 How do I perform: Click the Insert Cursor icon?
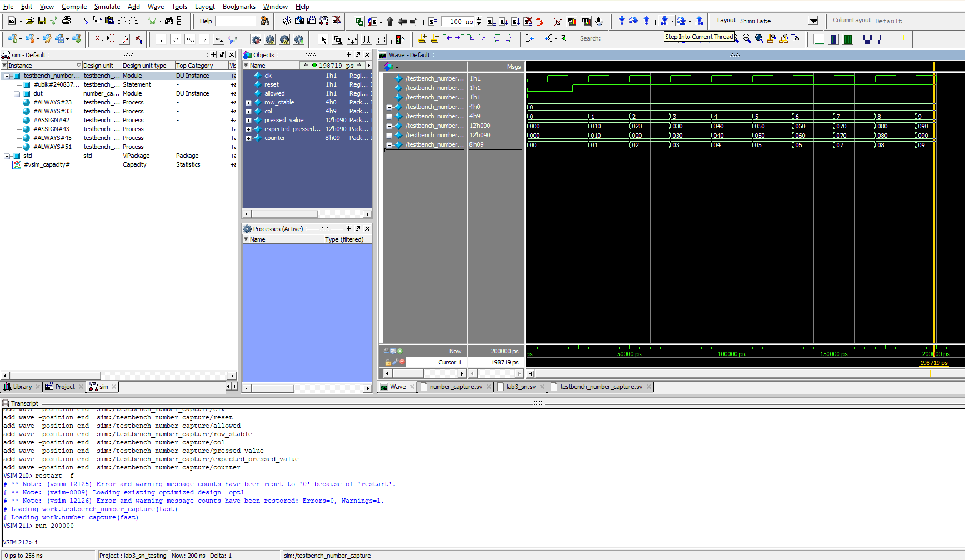coord(422,39)
